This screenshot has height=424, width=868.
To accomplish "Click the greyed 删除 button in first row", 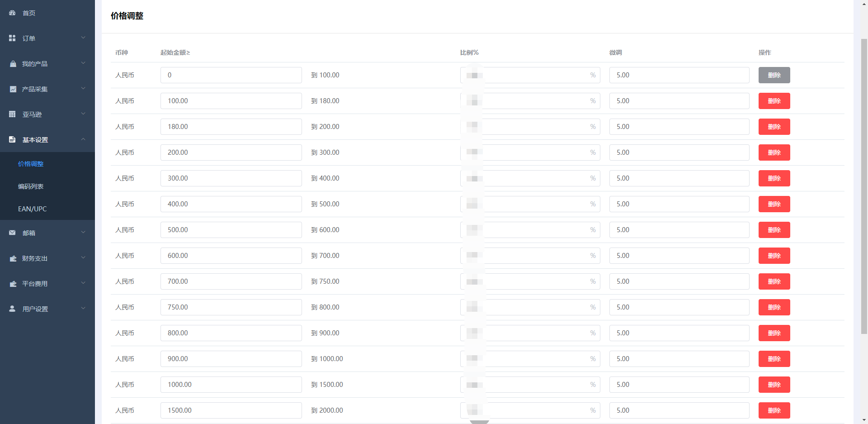I will coord(774,75).
